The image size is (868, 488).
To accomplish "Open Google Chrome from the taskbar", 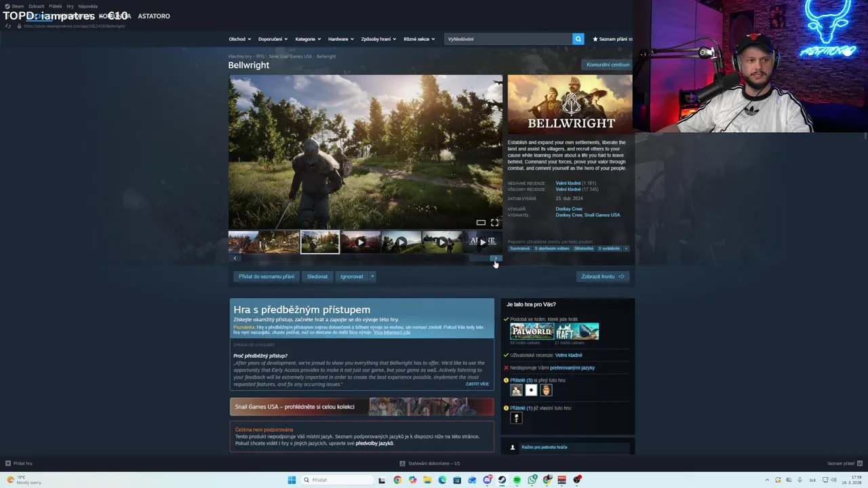I will [x=397, y=480].
